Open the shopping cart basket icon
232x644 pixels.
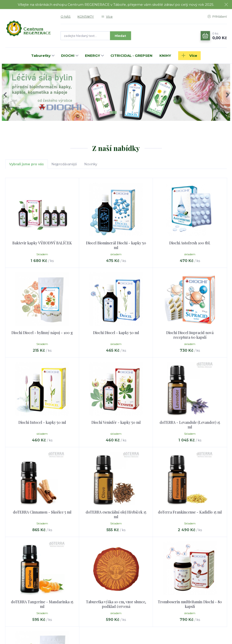(x=205, y=36)
